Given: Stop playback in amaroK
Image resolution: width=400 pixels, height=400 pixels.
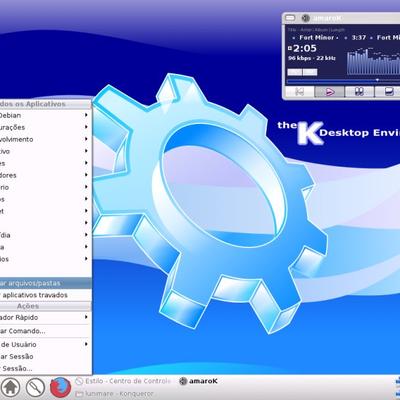Looking at the screenshot, I should coord(388,91).
